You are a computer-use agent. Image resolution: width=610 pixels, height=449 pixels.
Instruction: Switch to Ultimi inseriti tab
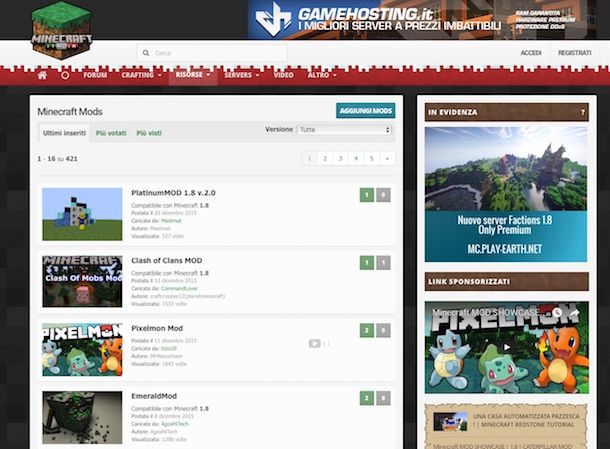click(x=64, y=133)
